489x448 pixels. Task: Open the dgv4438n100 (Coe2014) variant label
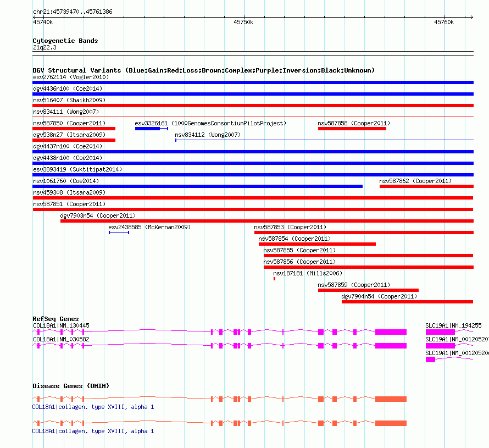[68, 158]
